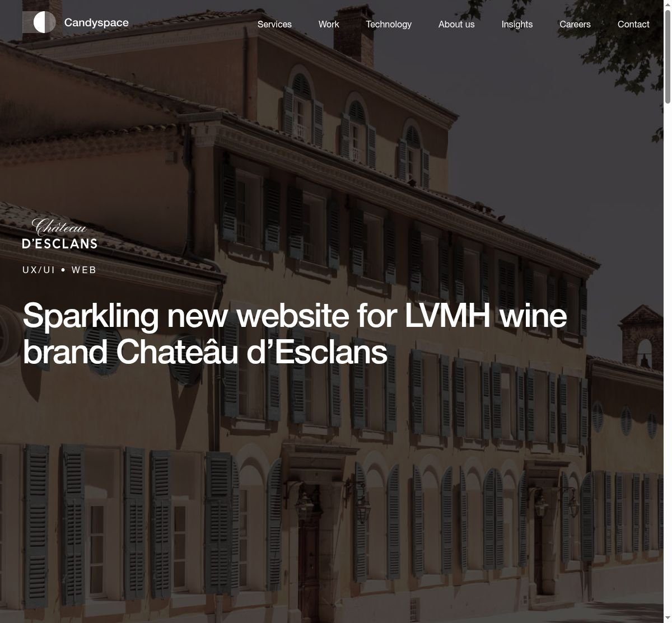This screenshot has width=672, height=623.
Task: Navigate to Careers
Action: (575, 24)
